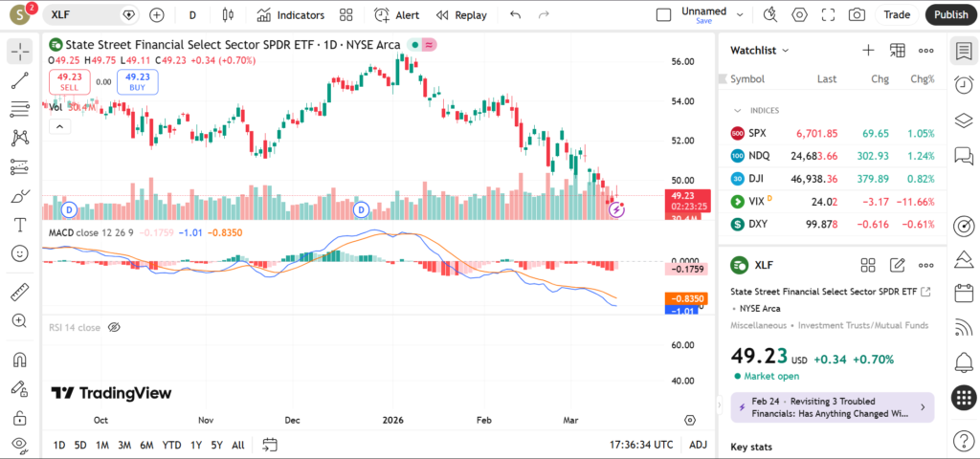Open the Measure ruler tool

[x=19, y=293]
